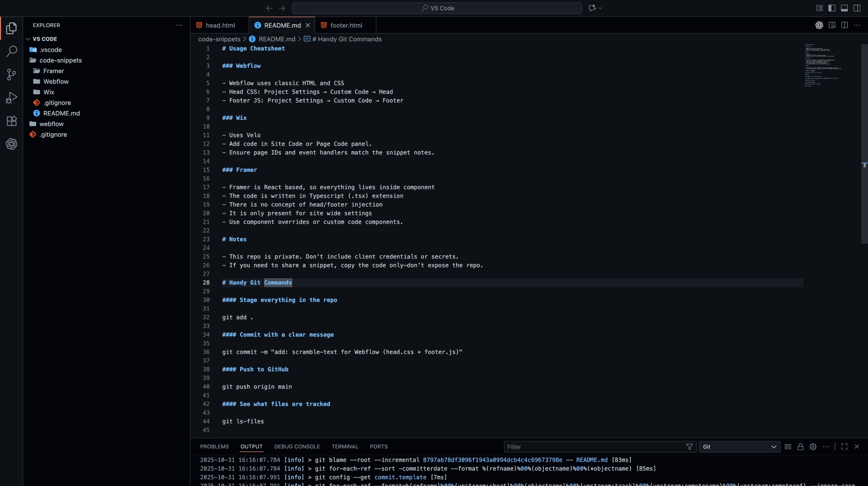Open the Explorer view in the activity bar
Viewport: 868px width, 486px height.
[11, 28]
